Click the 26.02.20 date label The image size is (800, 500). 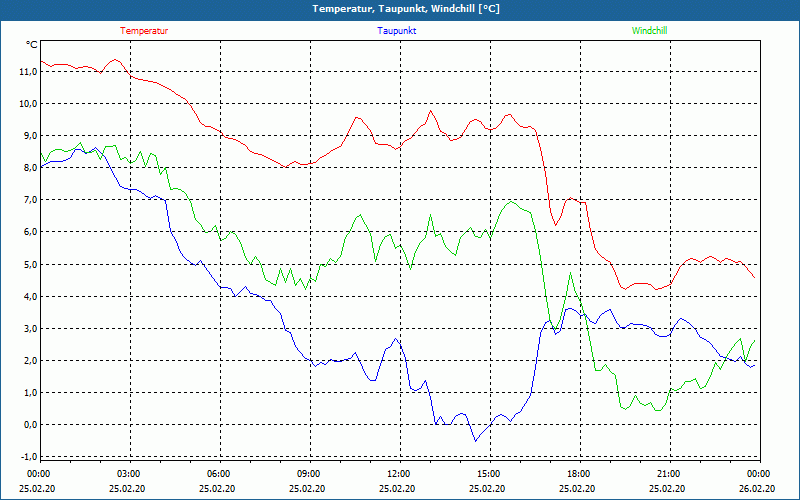pos(757,489)
